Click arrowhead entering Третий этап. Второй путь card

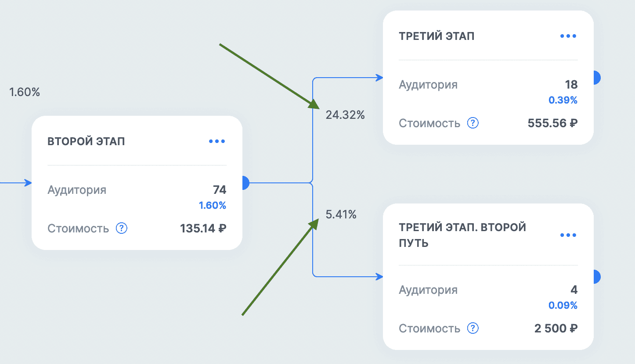coord(379,277)
